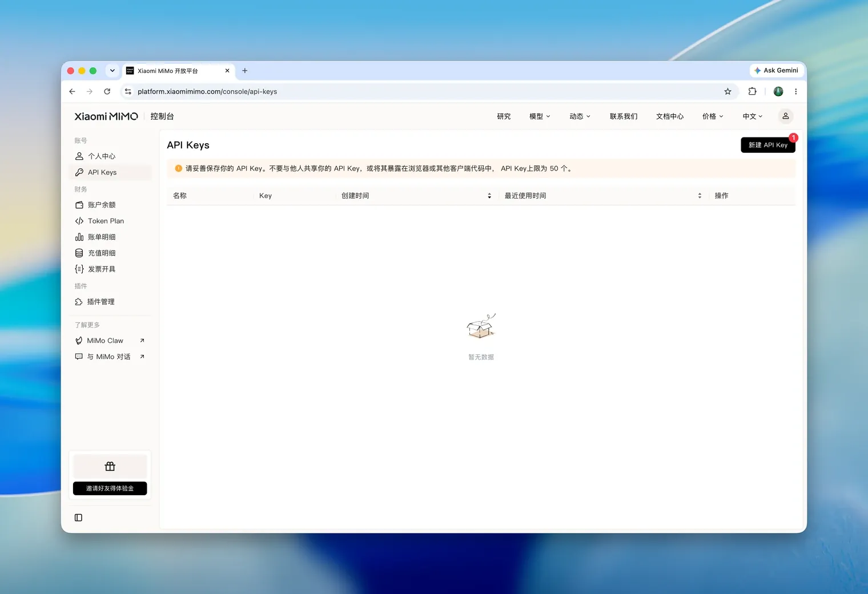This screenshot has width=868, height=594.
Task: Sort by 最近使用时间 column arrows
Action: coord(700,196)
